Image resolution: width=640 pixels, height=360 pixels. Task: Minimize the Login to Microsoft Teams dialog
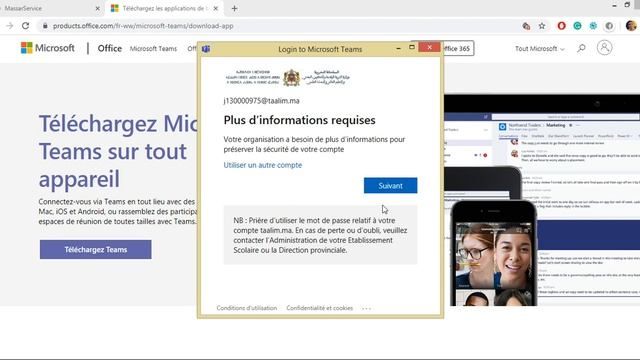pos(398,49)
